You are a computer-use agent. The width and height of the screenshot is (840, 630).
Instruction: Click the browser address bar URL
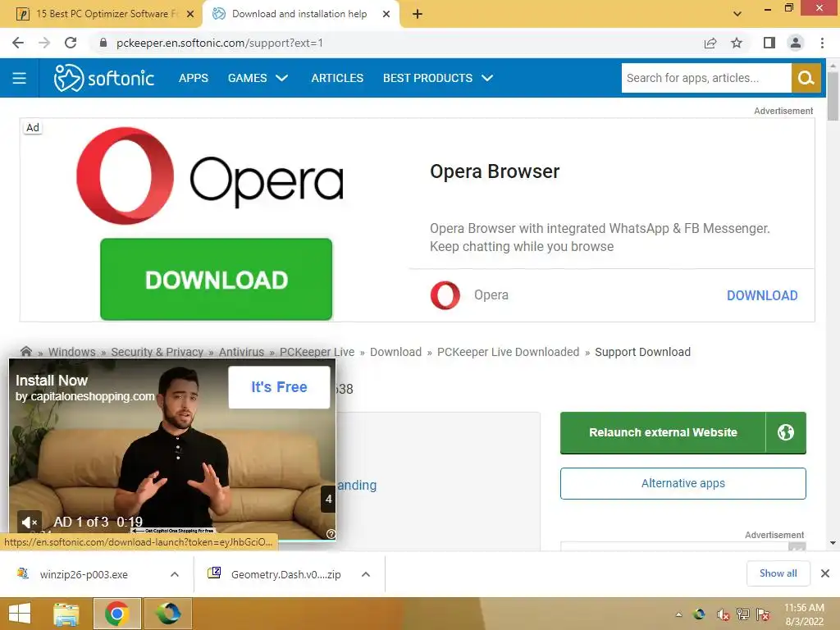tap(220, 43)
